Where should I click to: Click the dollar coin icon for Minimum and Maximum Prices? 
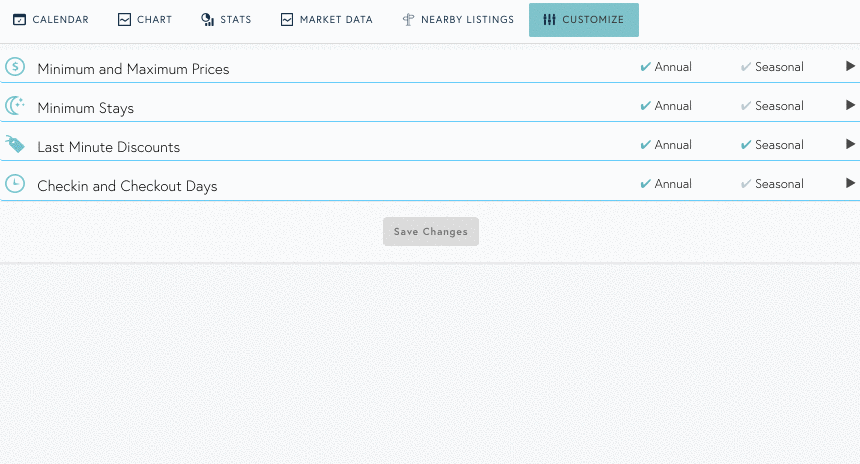pos(15,67)
